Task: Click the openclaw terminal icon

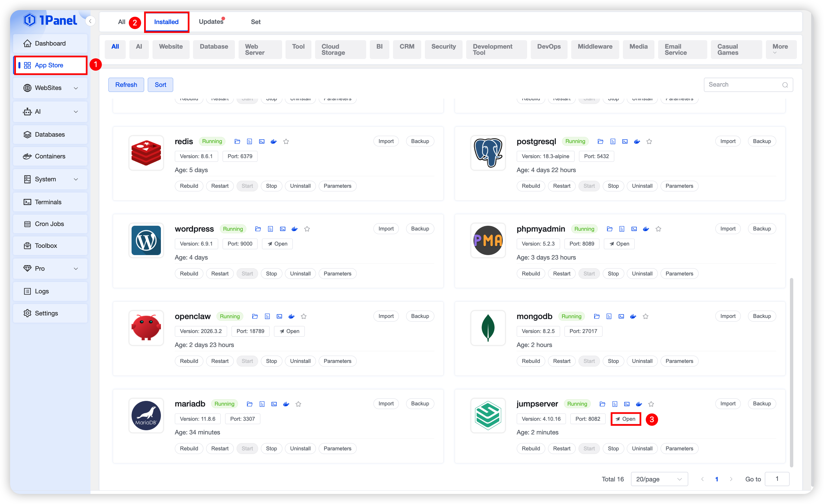Action: [x=279, y=316]
